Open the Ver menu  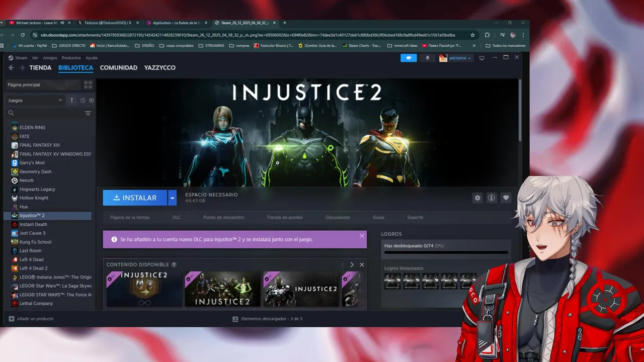coord(35,58)
